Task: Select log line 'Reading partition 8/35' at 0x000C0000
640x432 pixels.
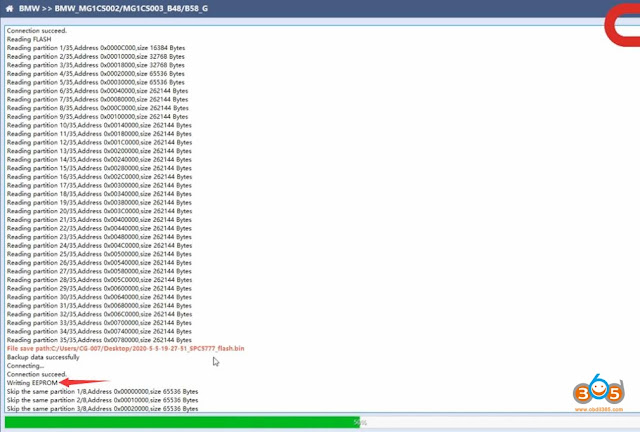Action: tap(98, 108)
